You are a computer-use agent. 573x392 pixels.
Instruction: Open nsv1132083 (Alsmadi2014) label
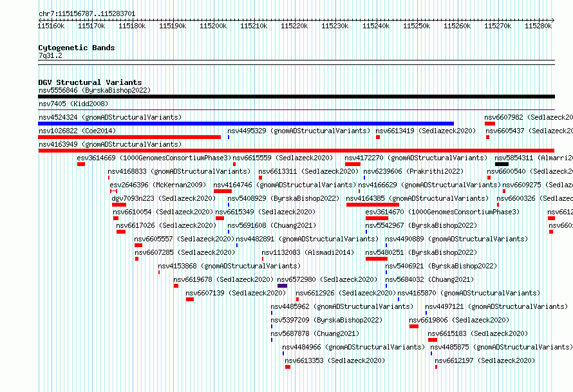(x=308, y=252)
